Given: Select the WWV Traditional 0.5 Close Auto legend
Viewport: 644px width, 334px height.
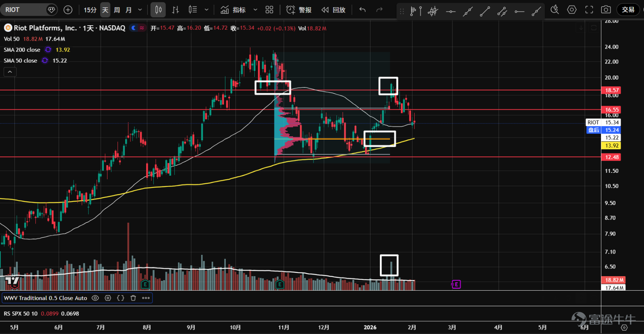Looking at the screenshot, I should click(45, 298).
